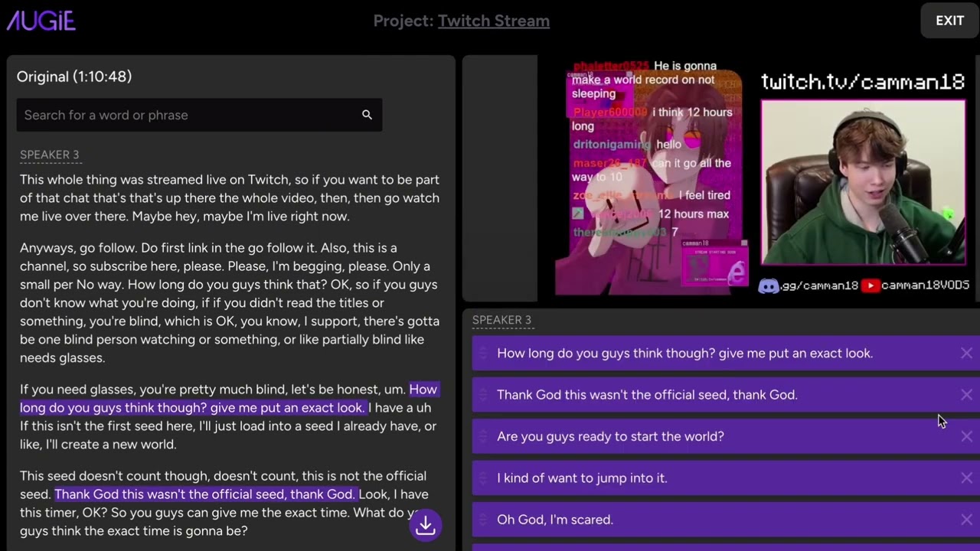Click paragraph starting 'This whole thing was streamed live'
This screenshot has height=551, width=980.
tap(230, 198)
